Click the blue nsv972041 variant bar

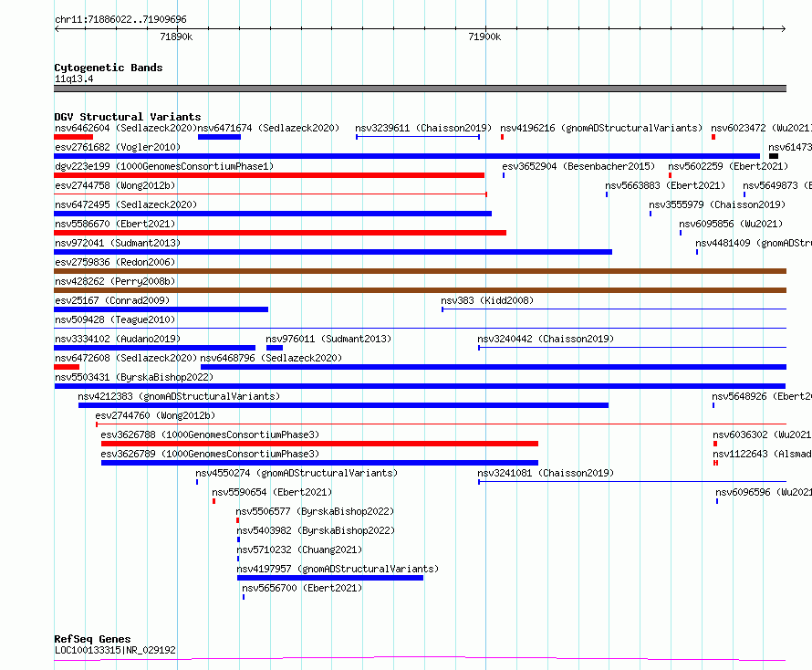point(333,252)
